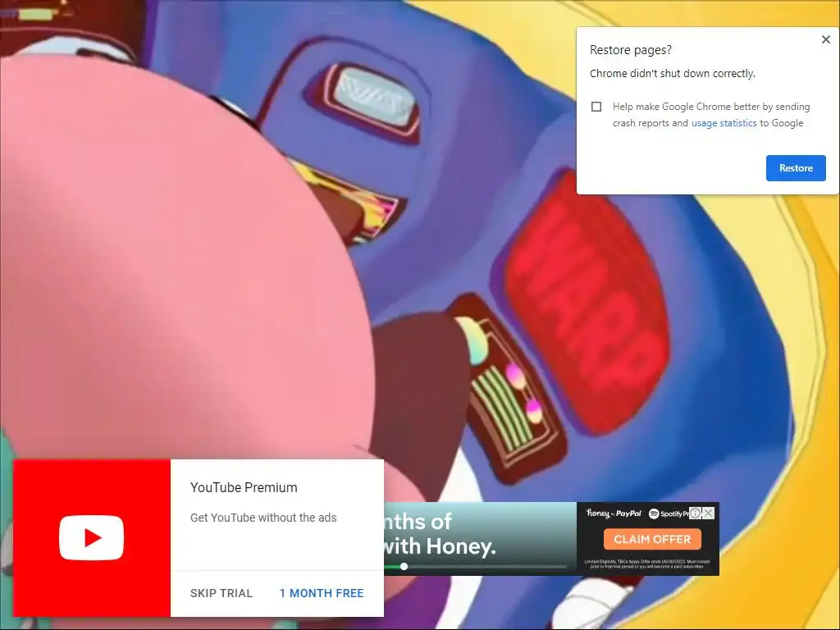Viewport: 840px width, 630px height.
Task: Close the Restore pages dialog
Action: click(x=825, y=39)
